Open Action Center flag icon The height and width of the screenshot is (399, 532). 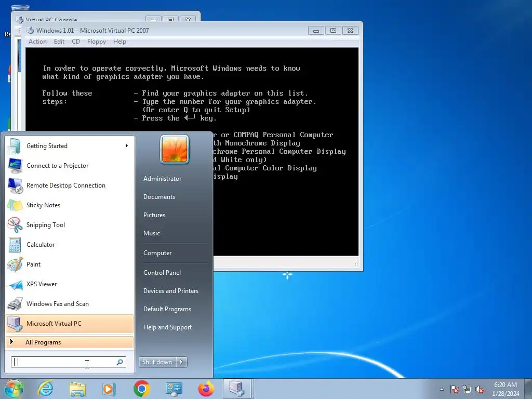click(455, 389)
